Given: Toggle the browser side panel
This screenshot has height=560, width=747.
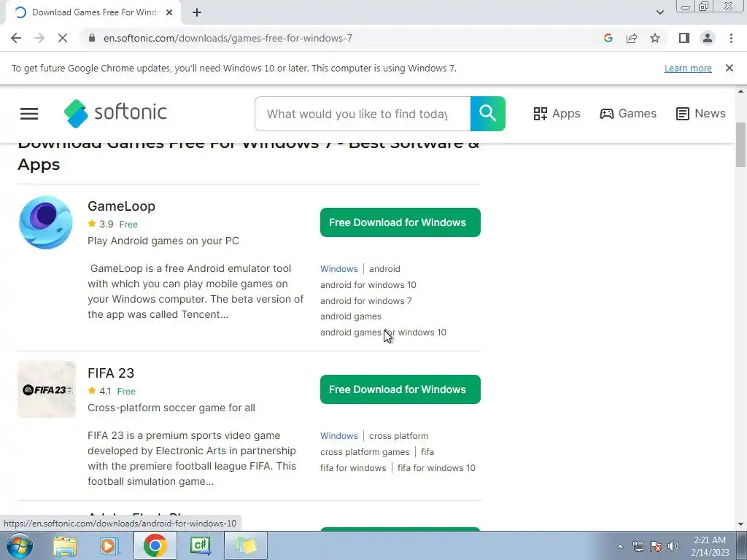Looking at the screenshot, I should pos(684,38).
